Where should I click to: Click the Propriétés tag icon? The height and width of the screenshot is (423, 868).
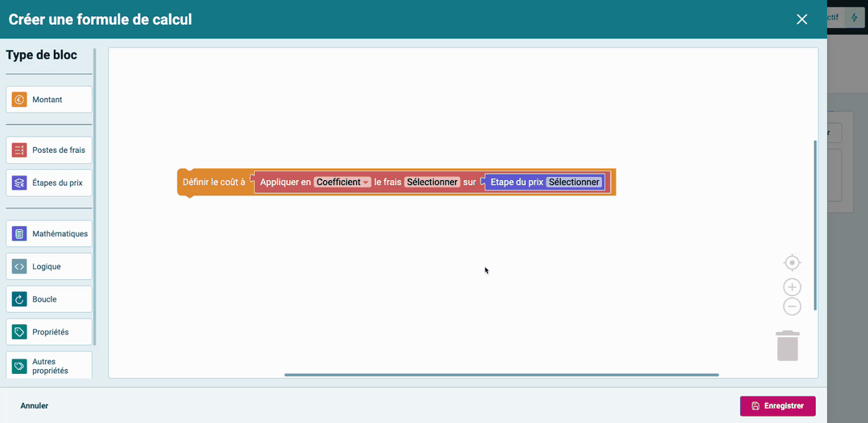pos(19,332)
